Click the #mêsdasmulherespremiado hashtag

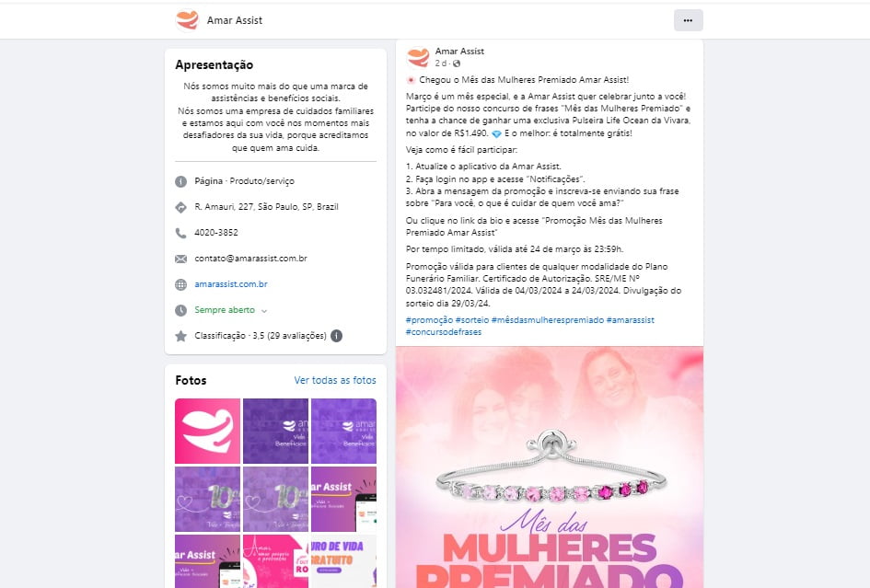click(547, 320)
